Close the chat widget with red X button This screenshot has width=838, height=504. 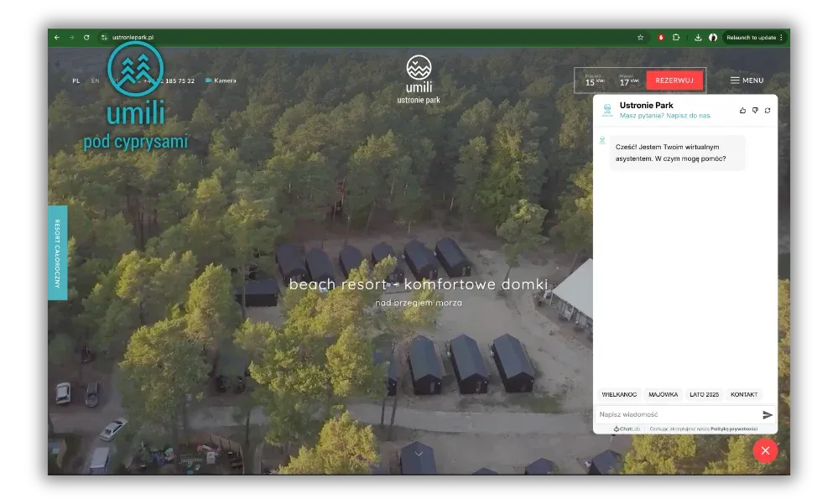pyautogui.click(x=764, y=450)
